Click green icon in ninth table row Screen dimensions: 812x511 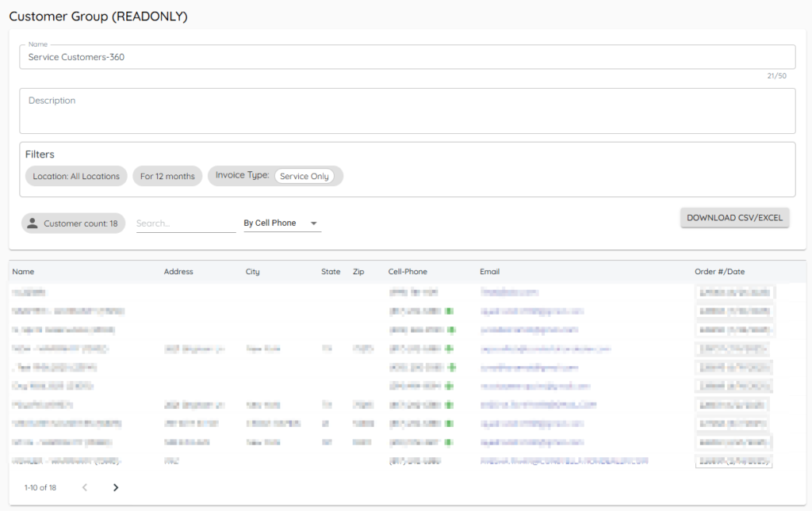(x=450, y=442)
